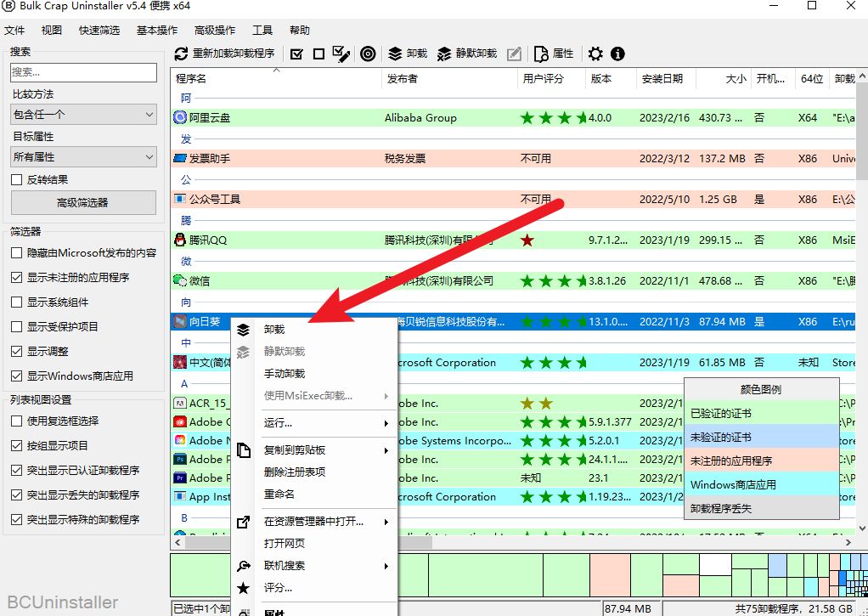Screen dimensions: 868x616
Task: Open the 目标属性 dropdown 所有属性
Action: (83, 157)
